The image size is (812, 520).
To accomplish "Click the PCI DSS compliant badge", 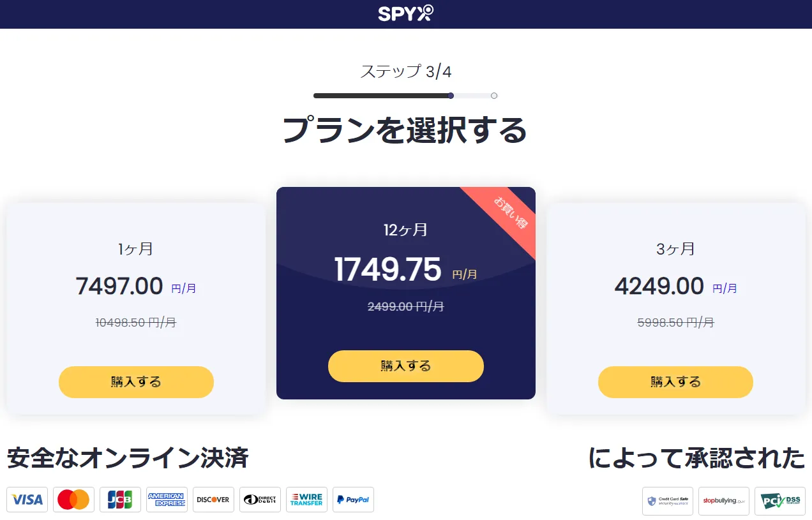I will [x=779, y=501].
